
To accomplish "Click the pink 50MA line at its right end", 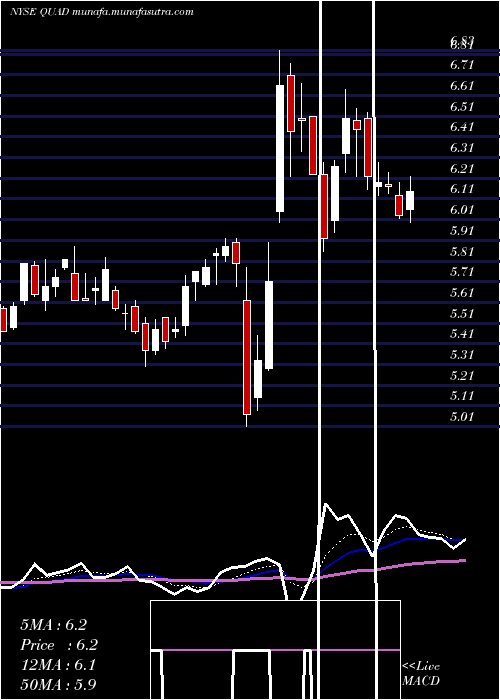I will [x=462, y=560].
